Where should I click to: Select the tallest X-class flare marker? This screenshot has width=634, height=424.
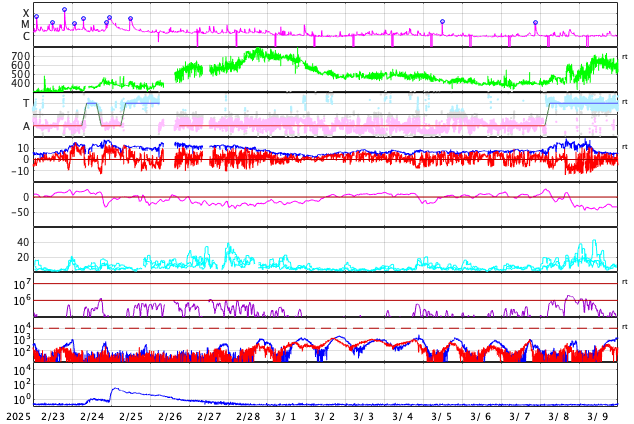tap(65, 9)
